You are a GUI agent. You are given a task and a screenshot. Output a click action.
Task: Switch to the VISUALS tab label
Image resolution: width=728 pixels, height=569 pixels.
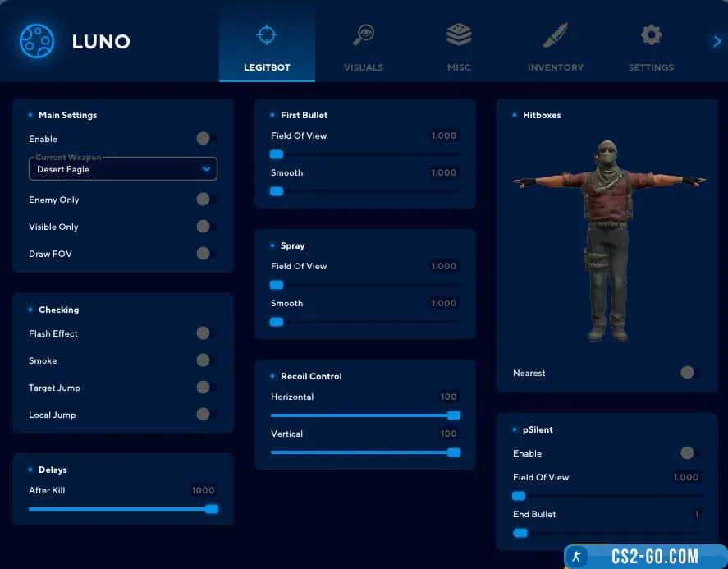point(363,67)
